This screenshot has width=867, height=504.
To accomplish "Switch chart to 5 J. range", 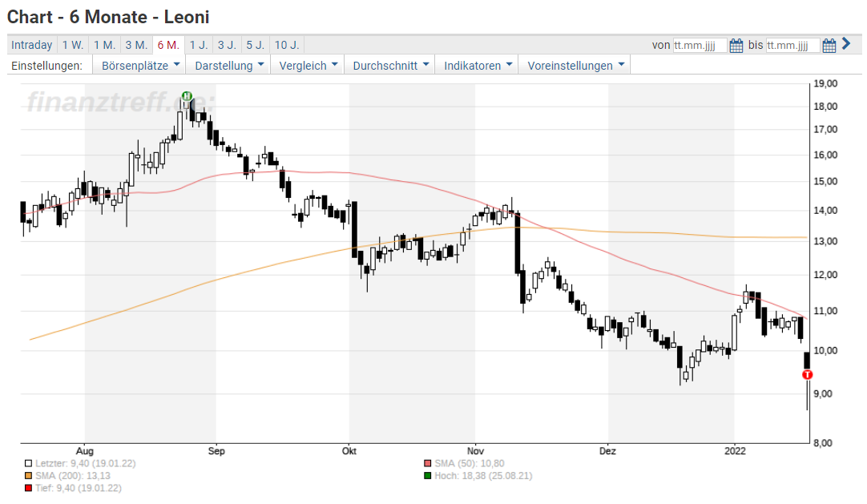I will pos(256,45).
